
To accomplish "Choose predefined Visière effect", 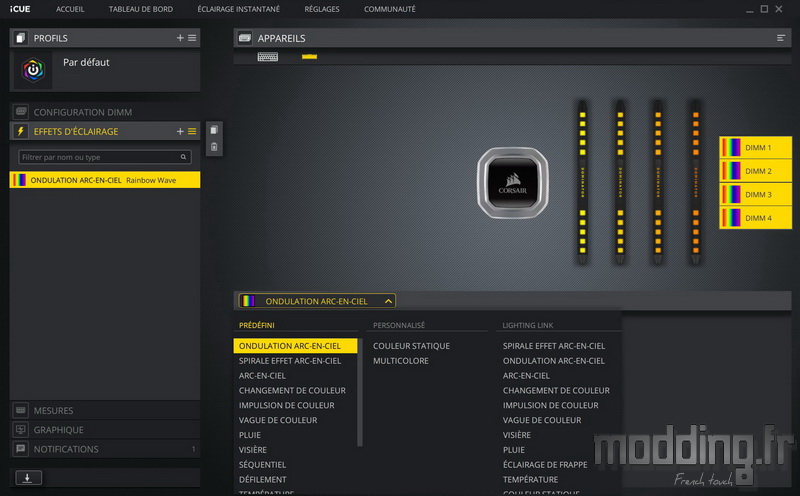I will [253, 450].
